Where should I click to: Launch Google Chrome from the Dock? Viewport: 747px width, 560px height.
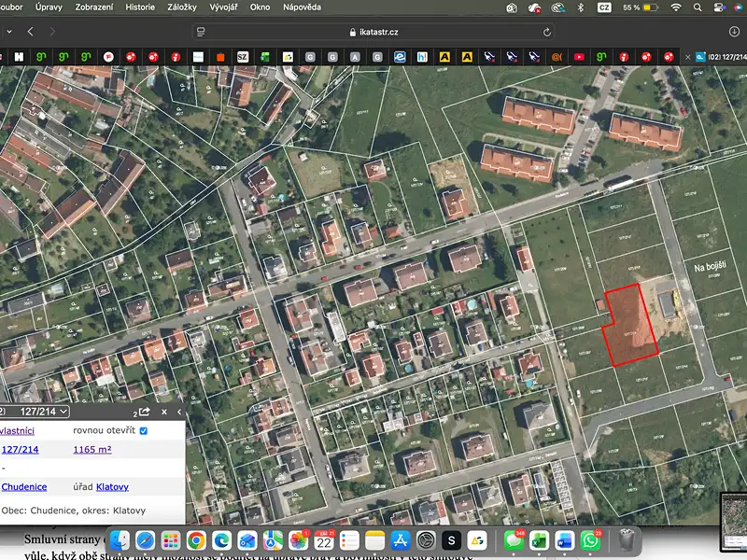196,540
